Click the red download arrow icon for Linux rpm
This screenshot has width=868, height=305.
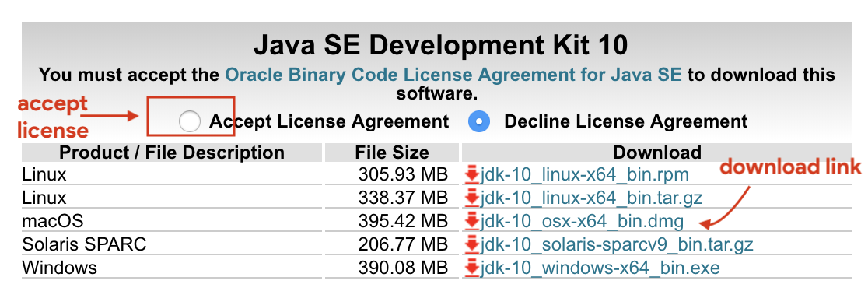coord(471,175)
